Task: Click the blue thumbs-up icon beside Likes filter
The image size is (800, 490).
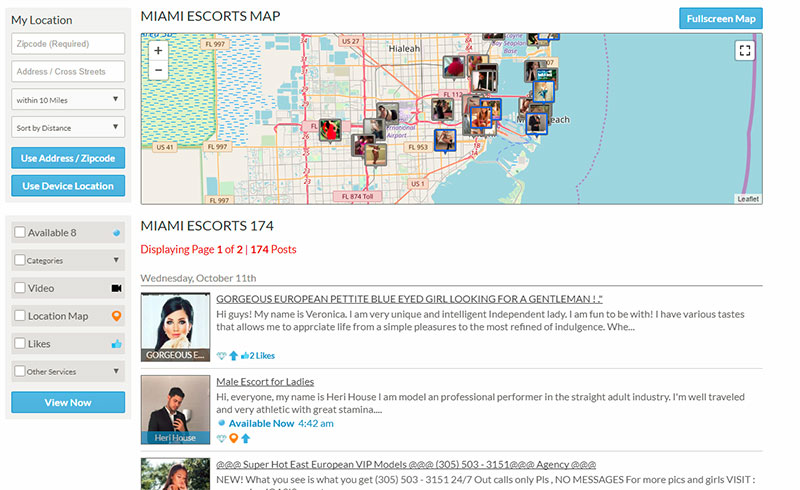Action: tap(116, 344)
